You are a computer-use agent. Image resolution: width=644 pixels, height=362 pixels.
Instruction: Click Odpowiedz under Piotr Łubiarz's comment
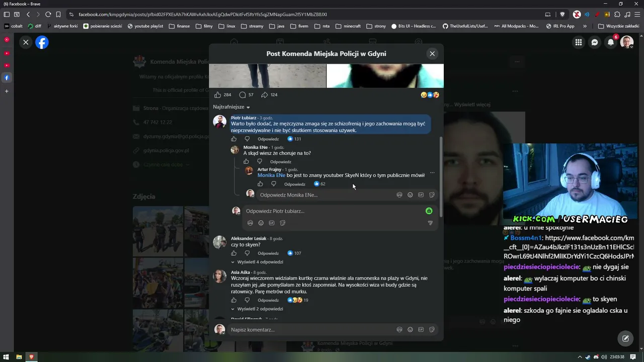point(268,139)
